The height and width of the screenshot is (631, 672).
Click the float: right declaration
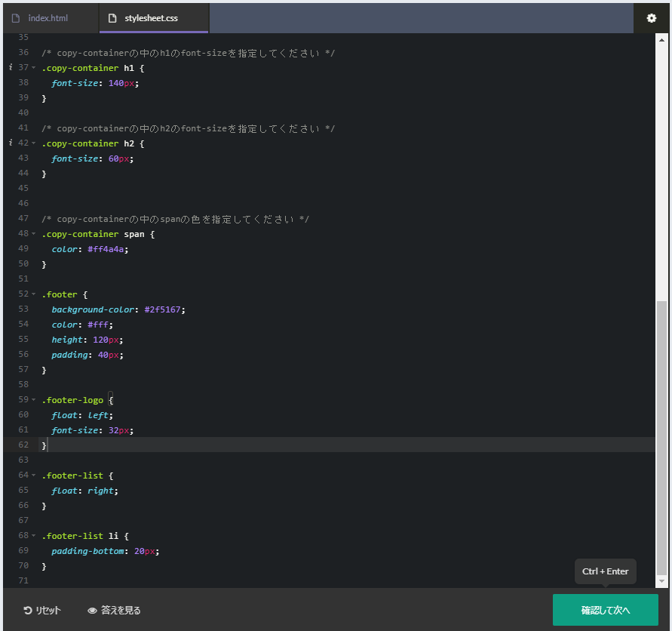coord(84,491)
